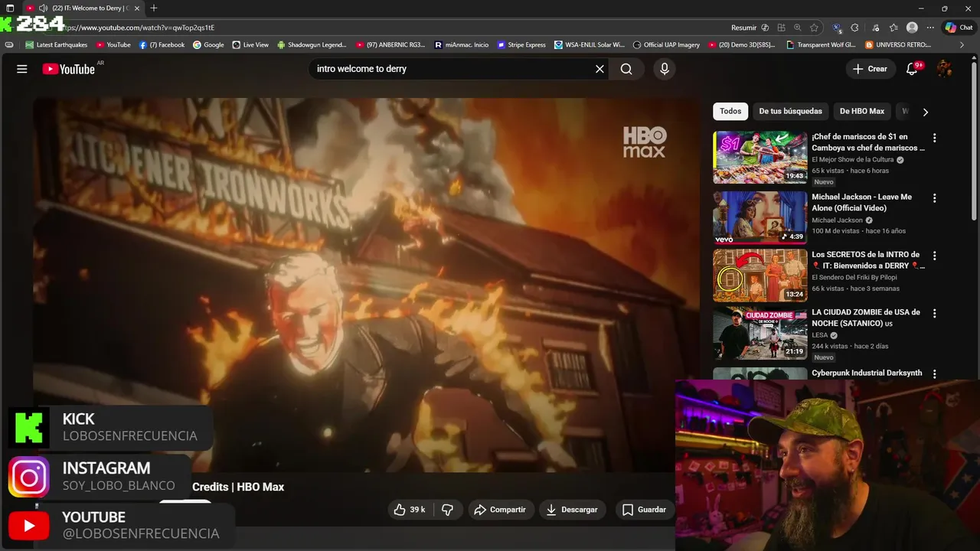Open the YouTube bookmark
Screen dimensions: 980x551
click(113, 45)
